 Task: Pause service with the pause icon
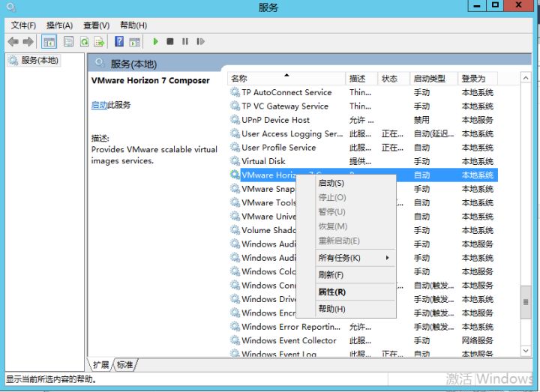[185, 41]
